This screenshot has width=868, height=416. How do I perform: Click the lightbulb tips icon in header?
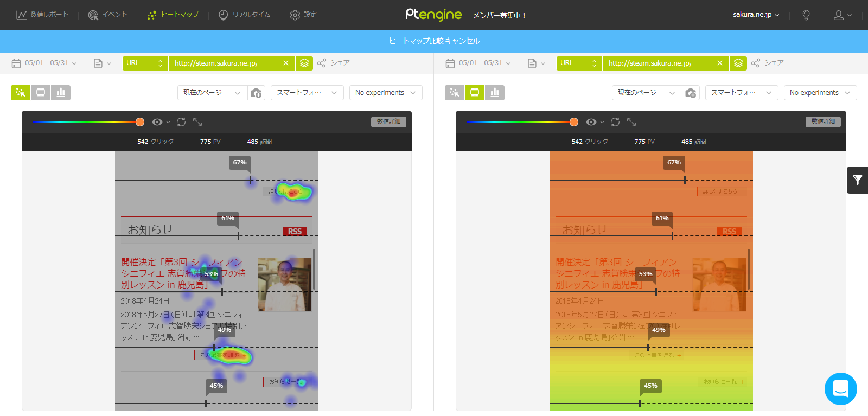tap(806, 15)
